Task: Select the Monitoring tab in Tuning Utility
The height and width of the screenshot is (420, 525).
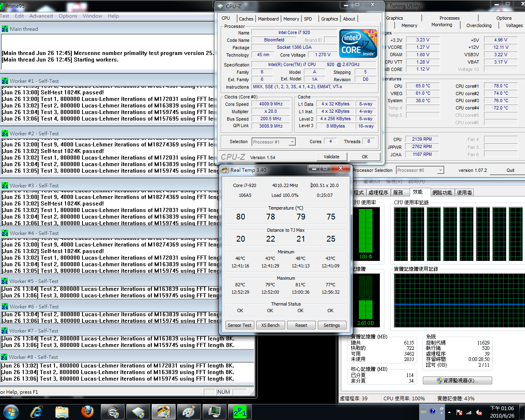Action: (442, 25)
